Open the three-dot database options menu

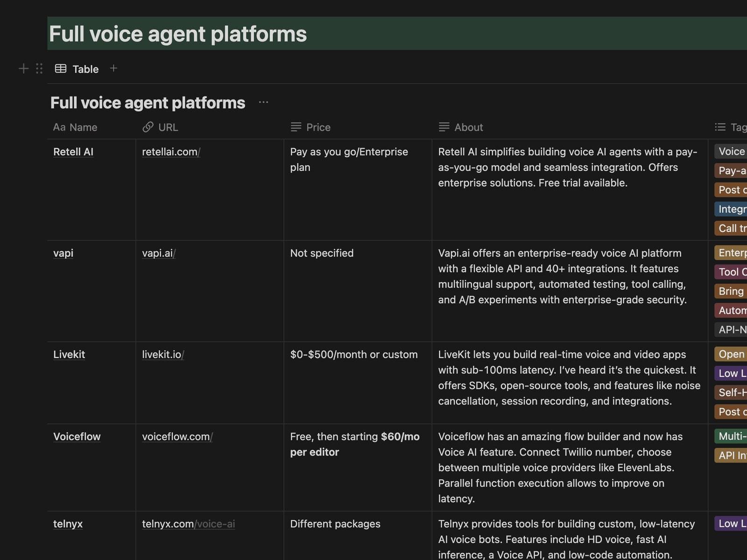(x=263, y=102)
